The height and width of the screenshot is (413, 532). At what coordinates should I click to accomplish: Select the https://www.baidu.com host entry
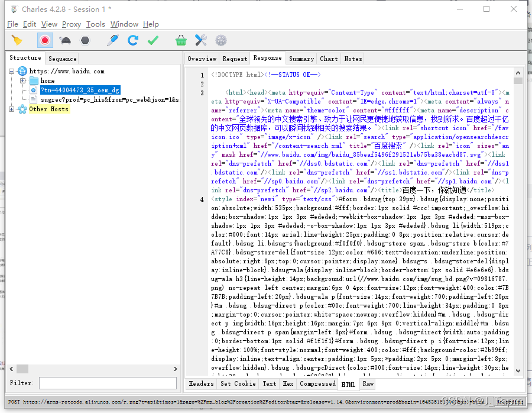point(67,72)
